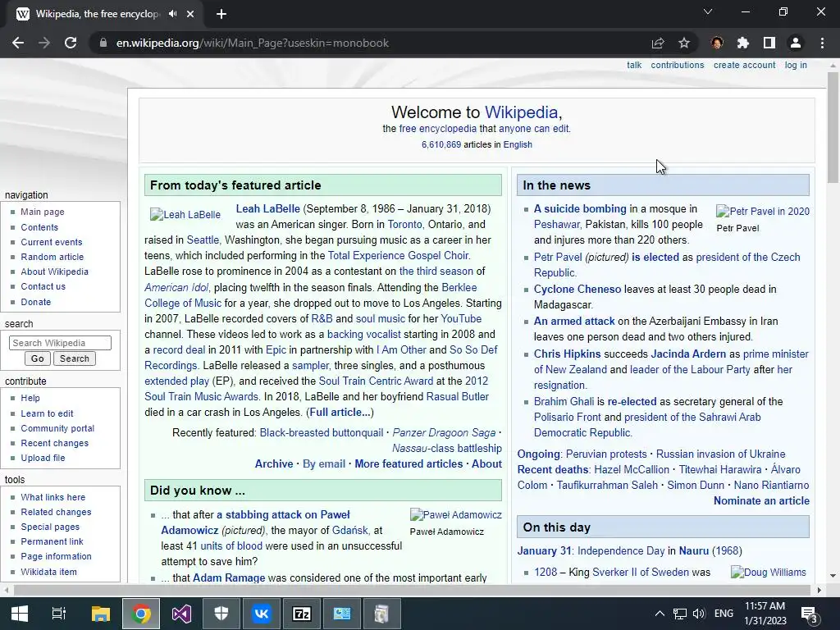Click the Go button

tap(38, 358)
